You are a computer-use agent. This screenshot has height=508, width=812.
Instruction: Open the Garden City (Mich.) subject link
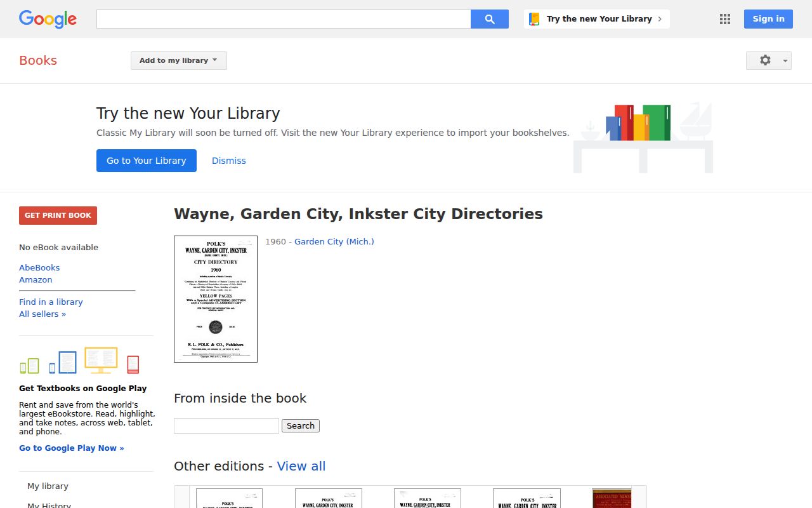coord(334,241)
